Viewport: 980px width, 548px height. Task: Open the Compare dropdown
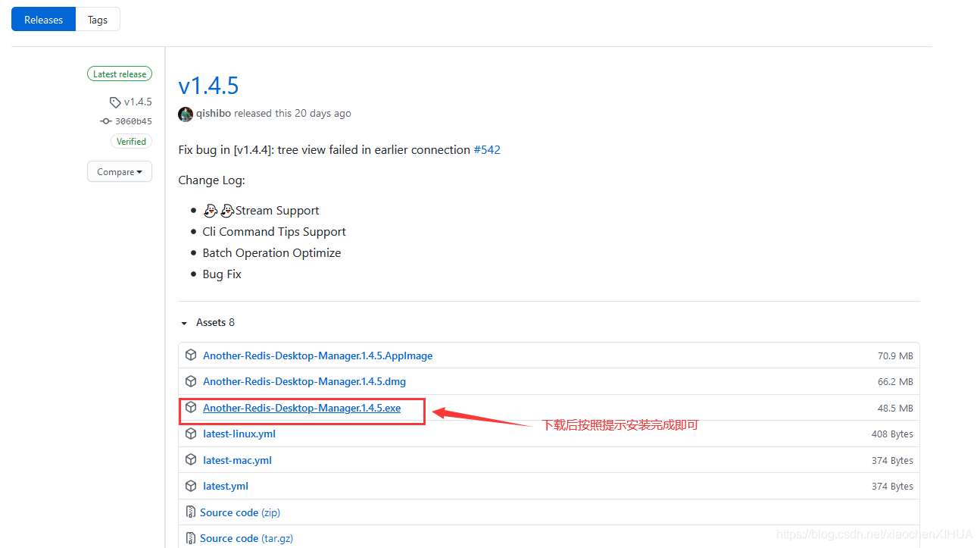tap(120, 172)
